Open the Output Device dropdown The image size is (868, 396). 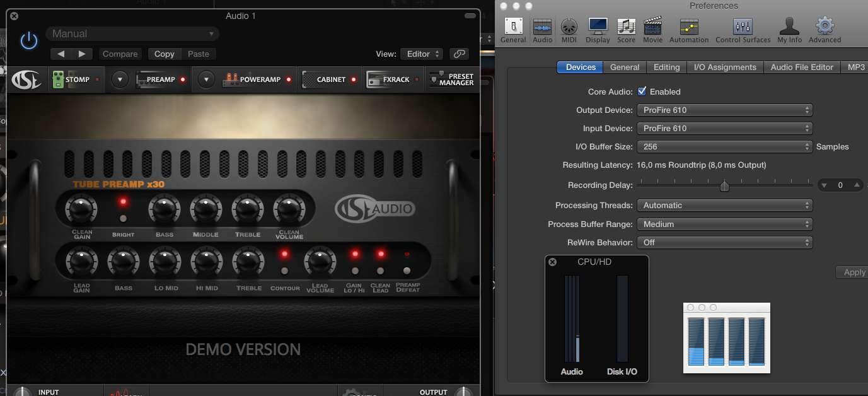[724, 110]
